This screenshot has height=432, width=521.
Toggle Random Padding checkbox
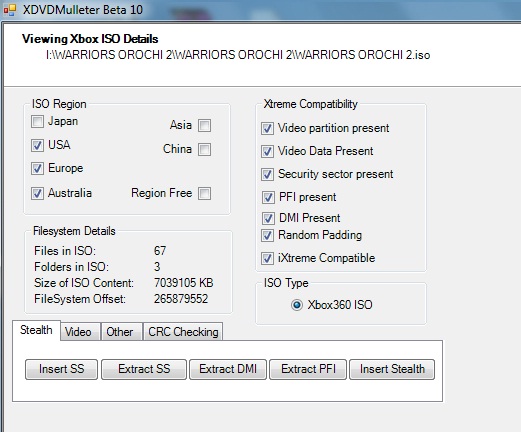(268, 235)
